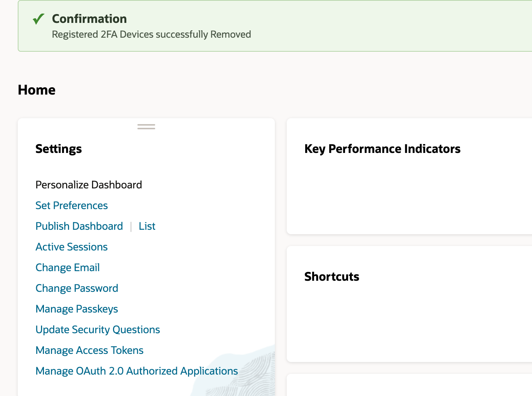532x396 pixels.
Task: Click the Key Performance Indicators heading
Action: point(382,149)
